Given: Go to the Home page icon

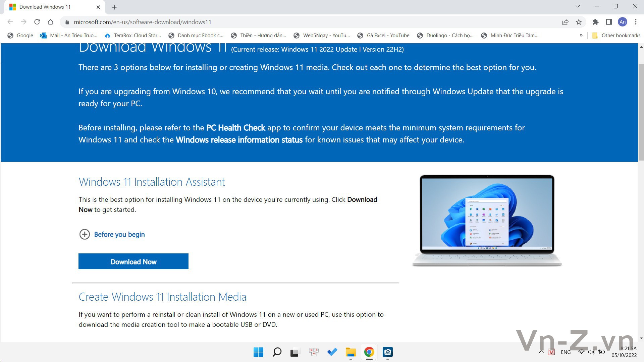Looking at the screenshot, I should 50,22.
